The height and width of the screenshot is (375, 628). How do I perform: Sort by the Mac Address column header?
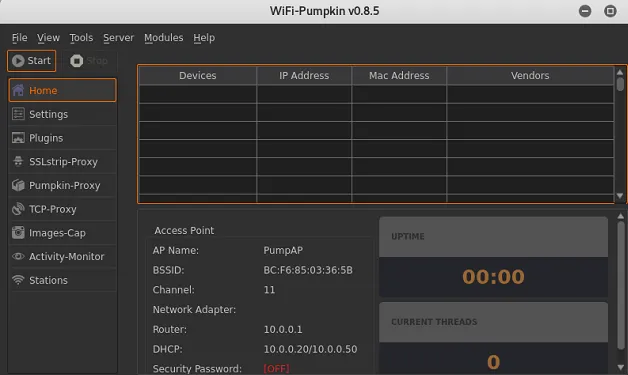(399, 75)
